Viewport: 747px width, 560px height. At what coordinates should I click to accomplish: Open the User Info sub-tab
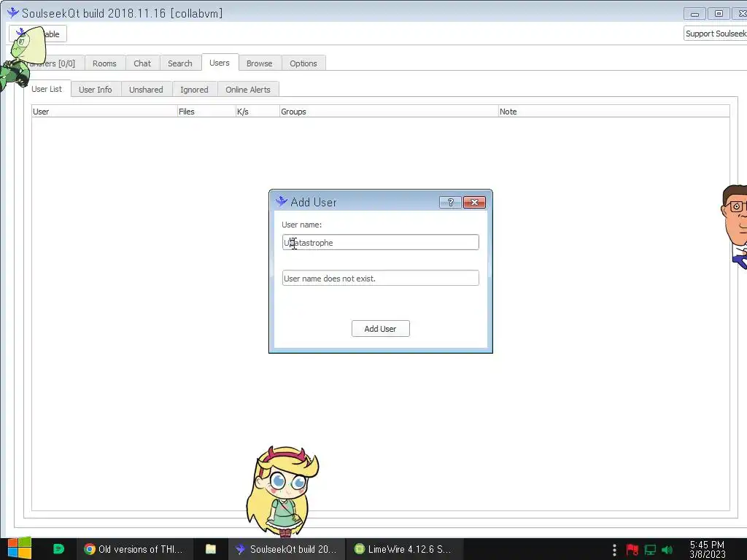96,90
